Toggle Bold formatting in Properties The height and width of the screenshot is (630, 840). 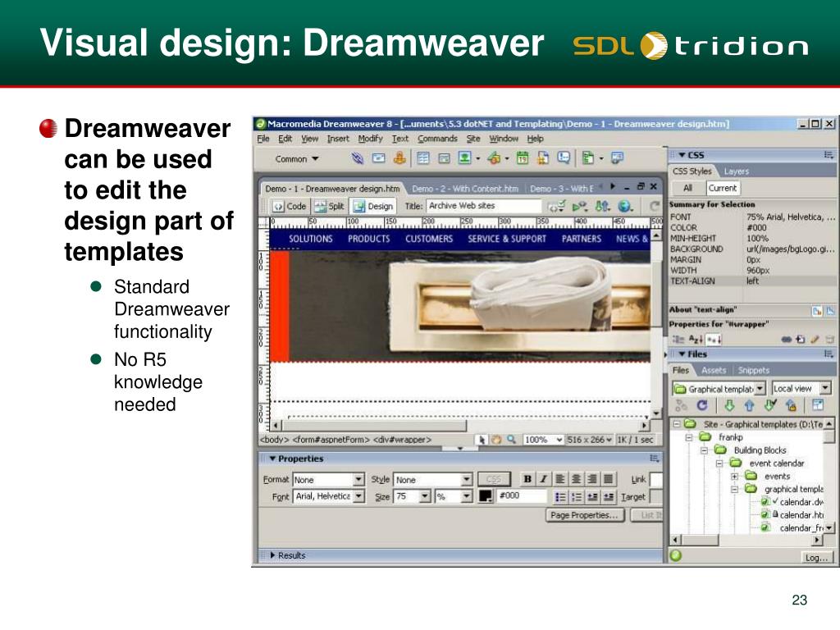[x=527, y=479]
